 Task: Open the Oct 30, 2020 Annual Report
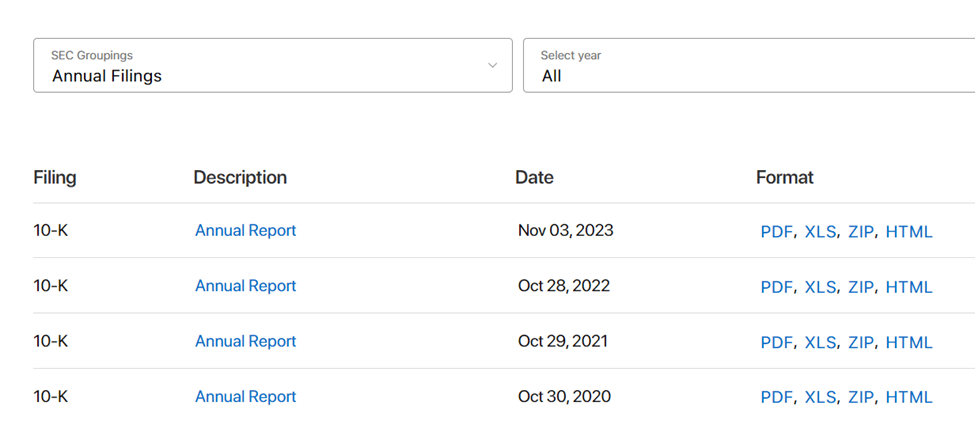coord(245,397)
